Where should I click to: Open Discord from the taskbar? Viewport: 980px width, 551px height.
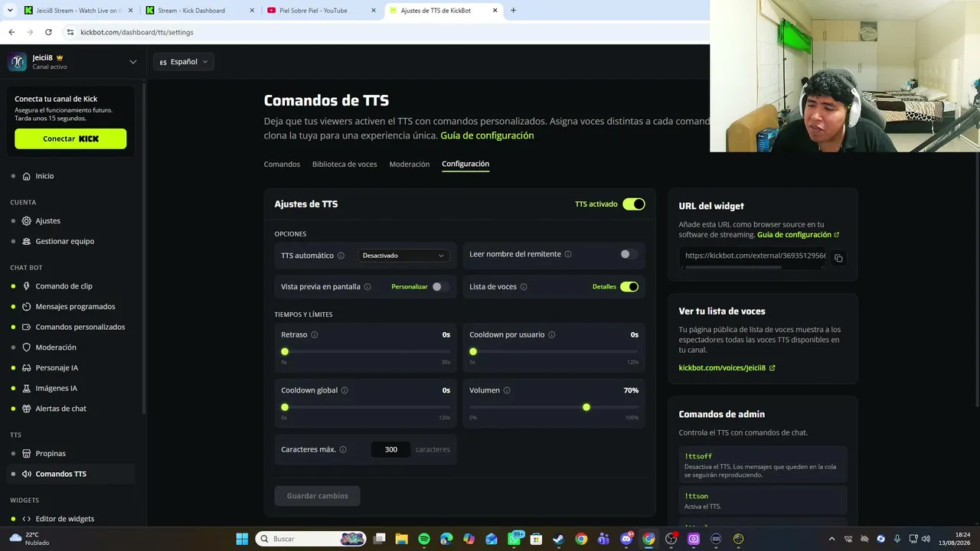click(x=626, y=539)
